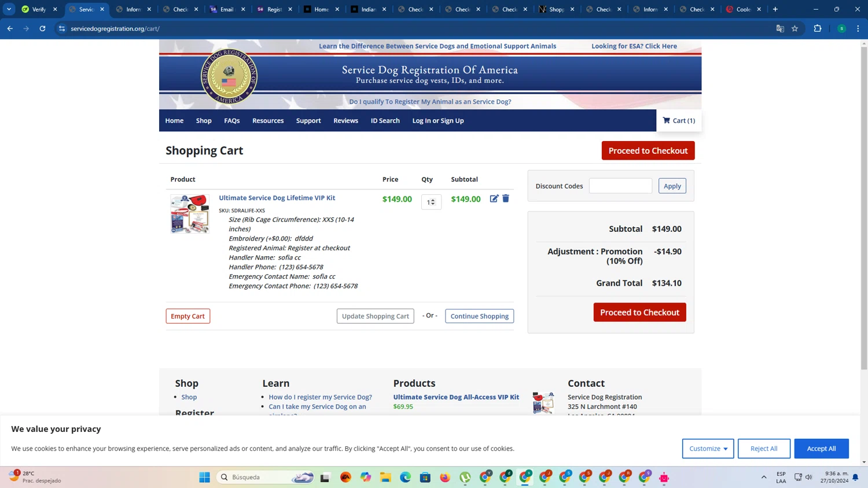Reject All cookies

click(x=764, y=449)
